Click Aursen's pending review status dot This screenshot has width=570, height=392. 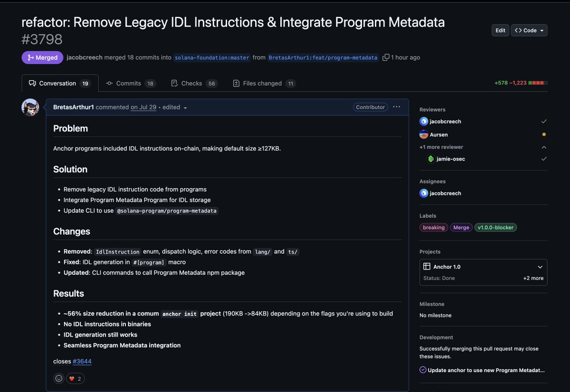544,135
